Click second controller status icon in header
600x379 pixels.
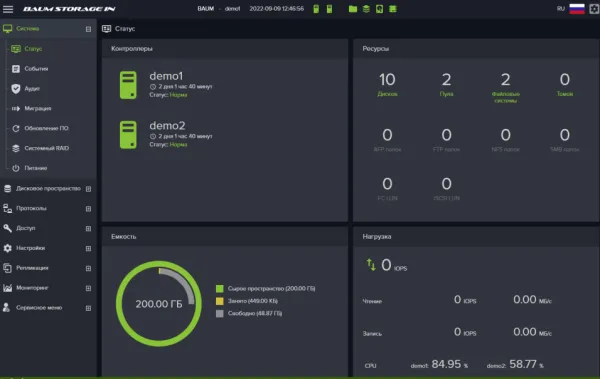click(x=329, y=9)
